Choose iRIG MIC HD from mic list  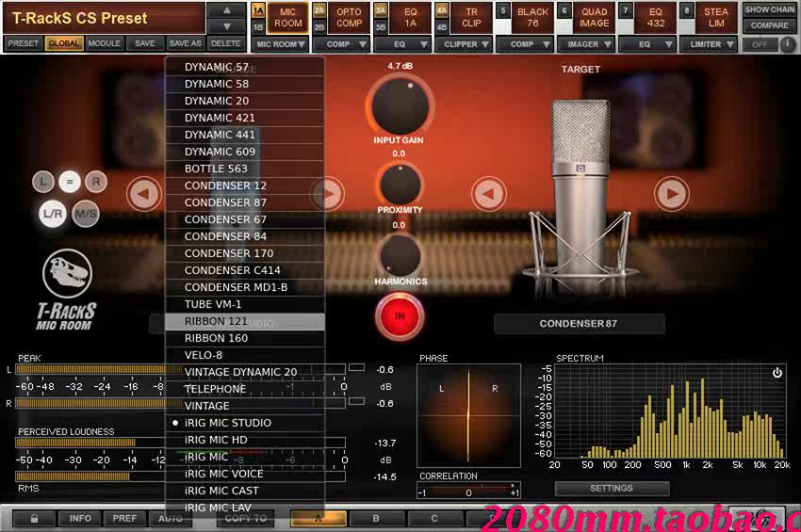[x=245, y=440]
